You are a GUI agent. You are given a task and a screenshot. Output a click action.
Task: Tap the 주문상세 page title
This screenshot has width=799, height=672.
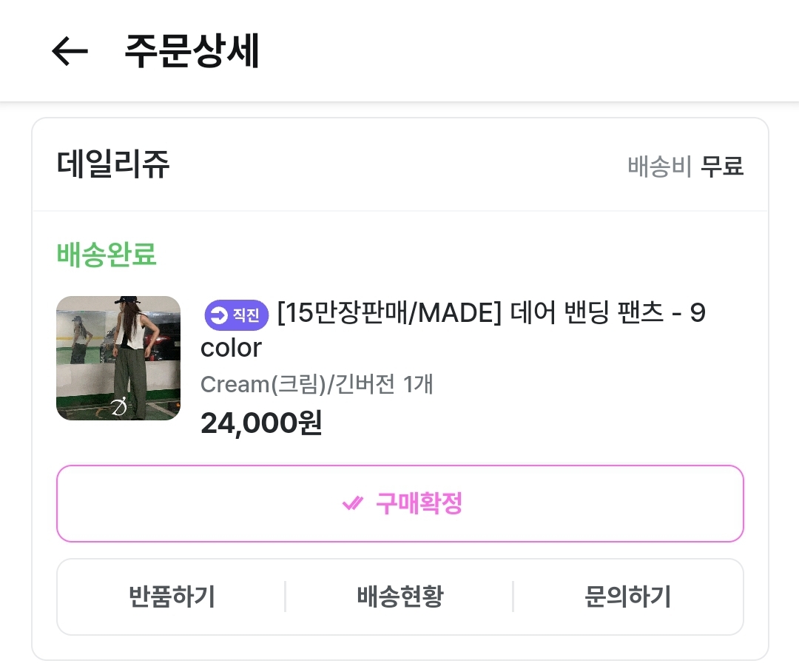click(192, 51)
